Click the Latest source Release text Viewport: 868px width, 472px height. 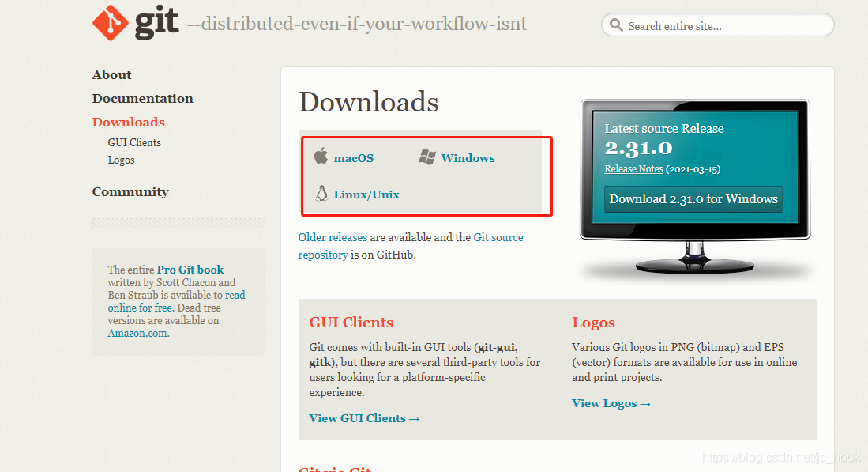click(x=664, y=129)
